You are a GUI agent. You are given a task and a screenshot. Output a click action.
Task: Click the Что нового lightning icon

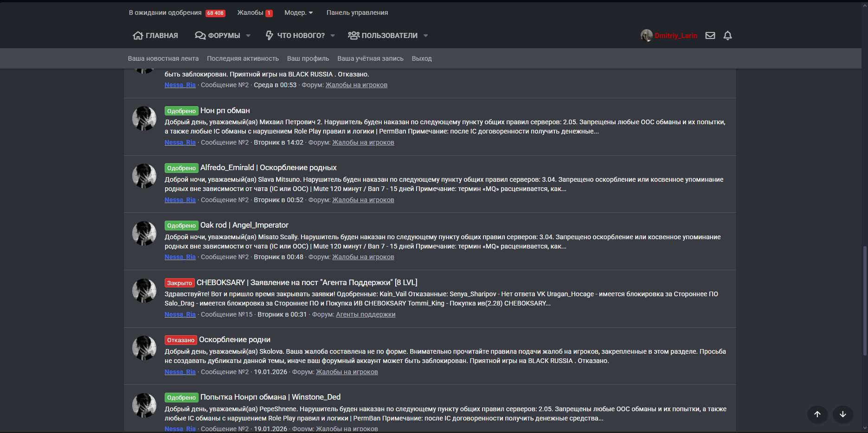coord(270,36)
